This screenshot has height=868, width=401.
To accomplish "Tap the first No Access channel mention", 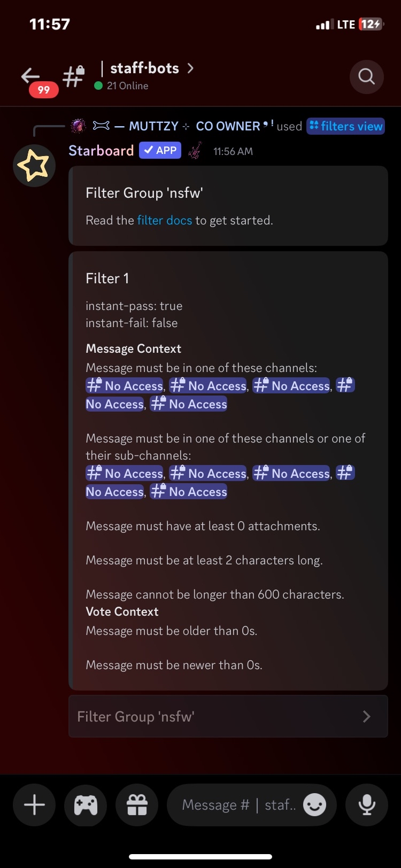I will coord(125,386).
